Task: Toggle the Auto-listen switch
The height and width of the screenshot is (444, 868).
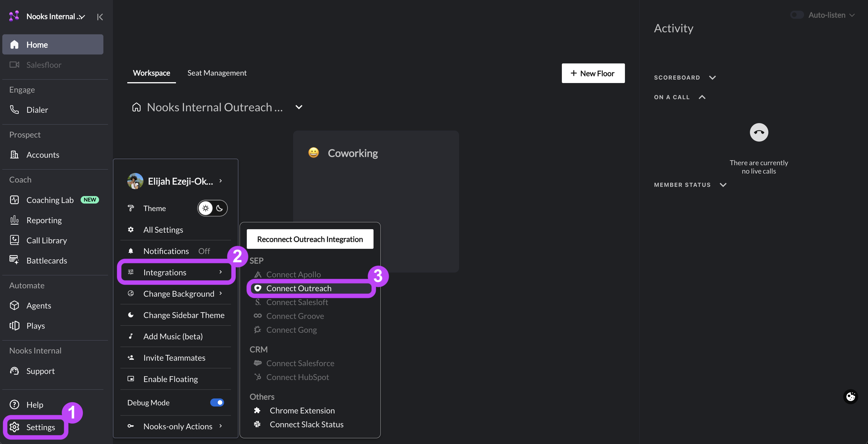Action: pos(797,15)
